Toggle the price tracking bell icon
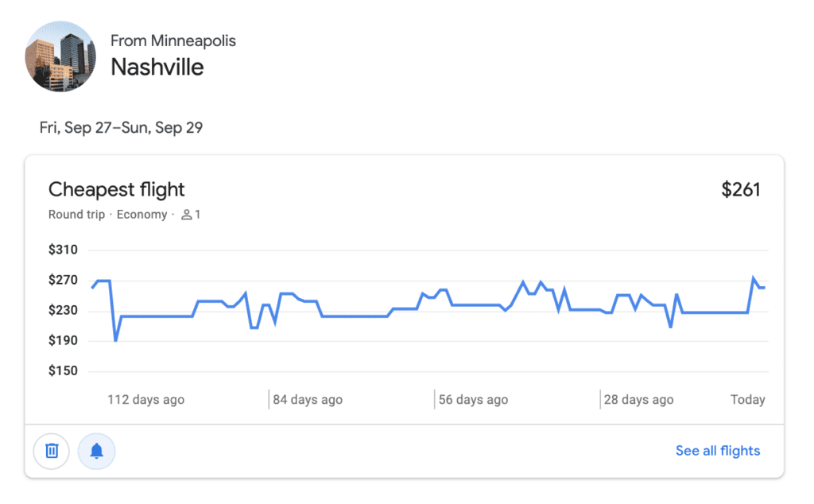This screenshot has width=814, height=504. point(96,451)
